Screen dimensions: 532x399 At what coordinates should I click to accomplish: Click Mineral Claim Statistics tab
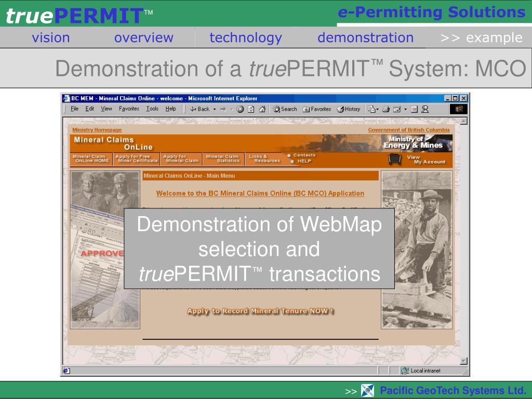223,158
